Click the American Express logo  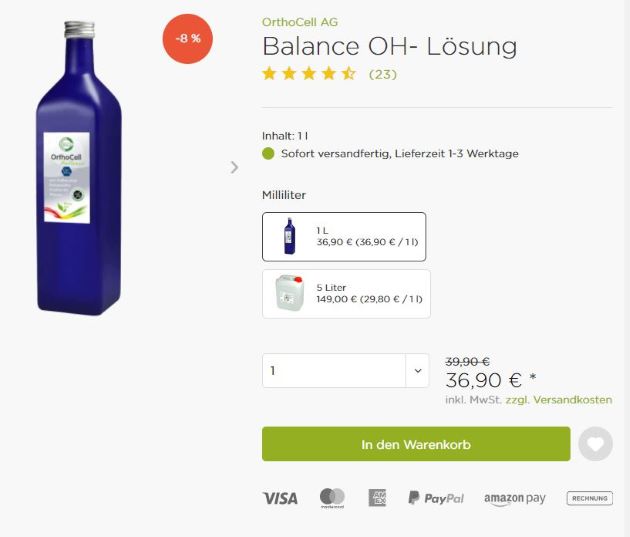click(377, 498)
